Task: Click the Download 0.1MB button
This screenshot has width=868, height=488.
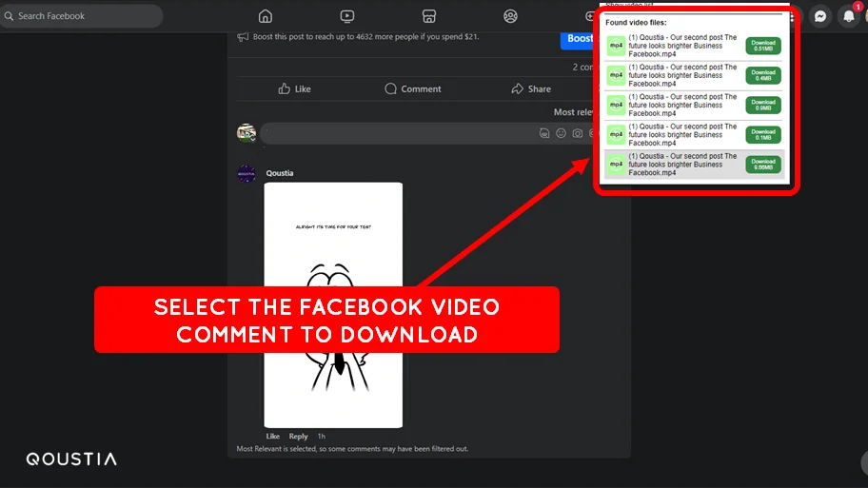Action: [762, 134]
